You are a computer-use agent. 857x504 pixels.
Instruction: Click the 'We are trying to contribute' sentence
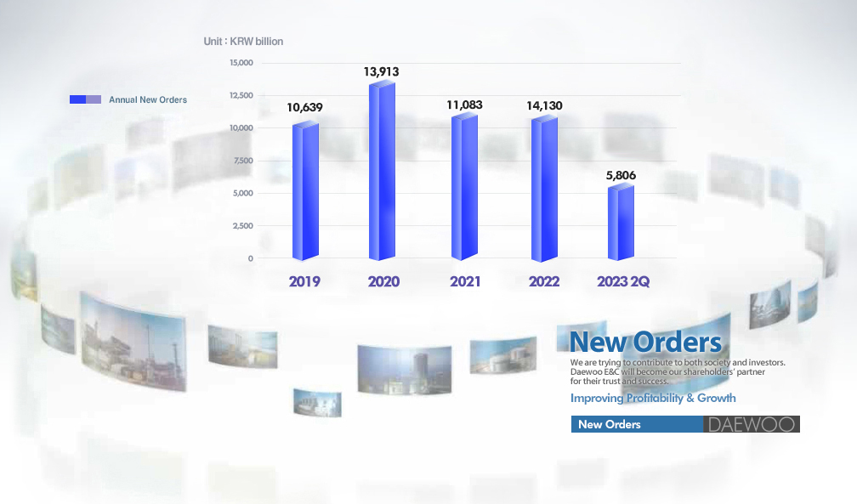coord(678,362)
